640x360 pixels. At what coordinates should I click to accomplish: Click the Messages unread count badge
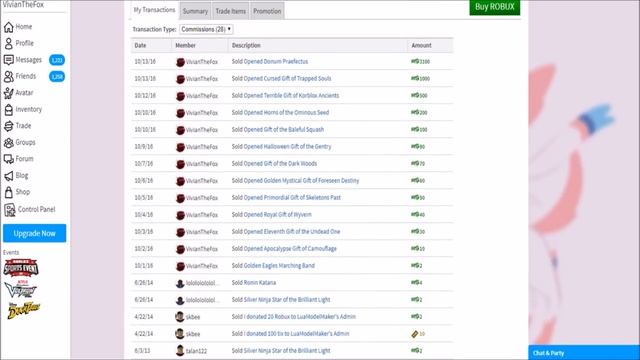point(57,60)
